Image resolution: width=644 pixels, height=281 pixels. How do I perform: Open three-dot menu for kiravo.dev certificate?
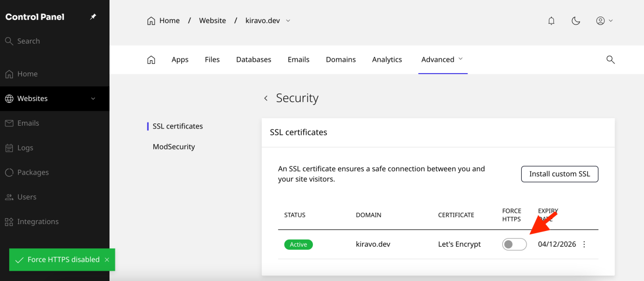(584, 244)
